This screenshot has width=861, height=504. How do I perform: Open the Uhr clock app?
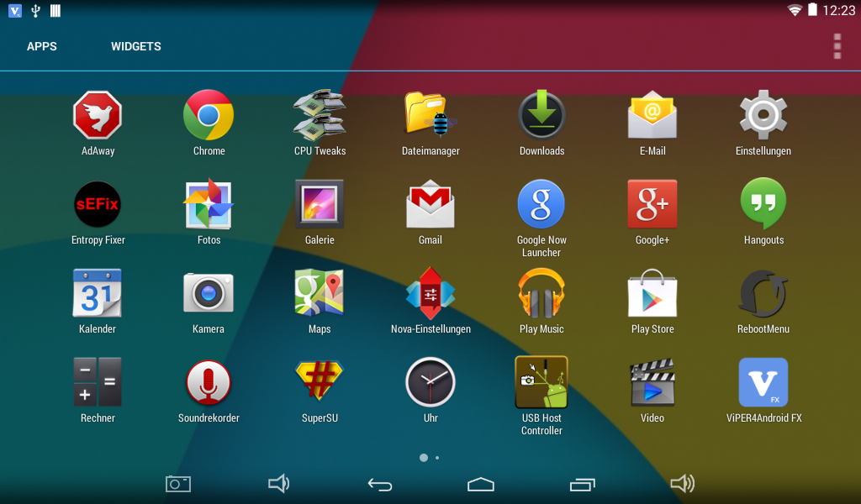pos(430,381)
